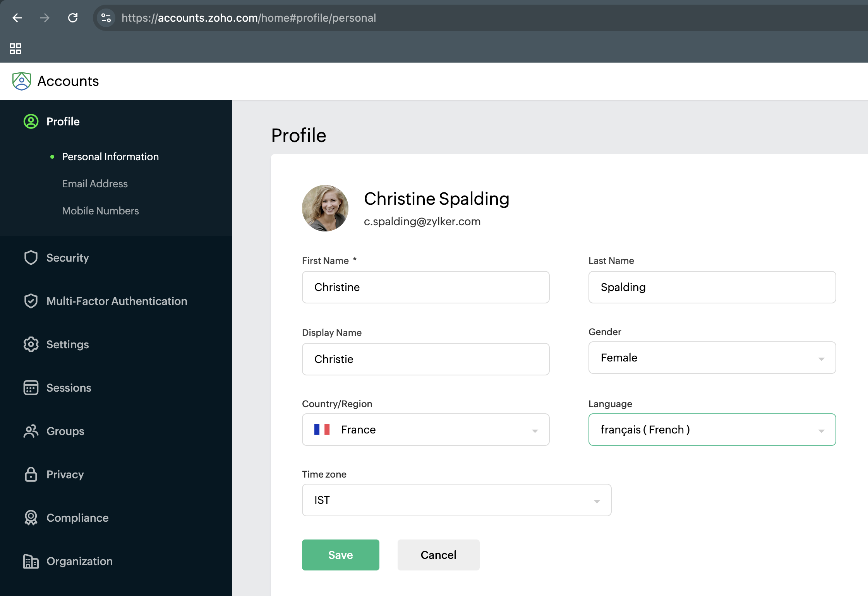Open the Organization building icon

click(x=31, y=561)
